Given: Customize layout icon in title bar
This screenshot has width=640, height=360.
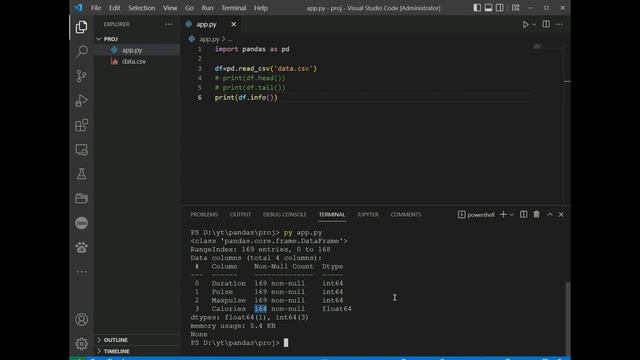Looking at the screenshot, I should 516,8.
